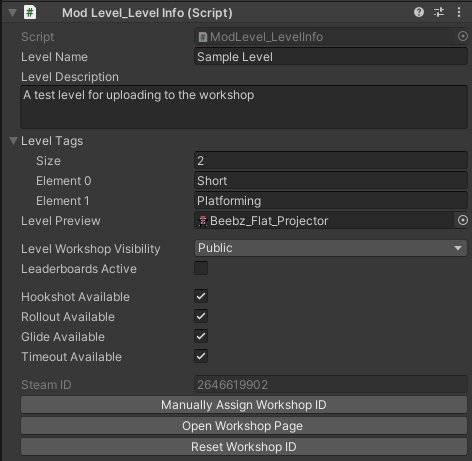Collapse the Level Tags foldout

click(13, 141)
